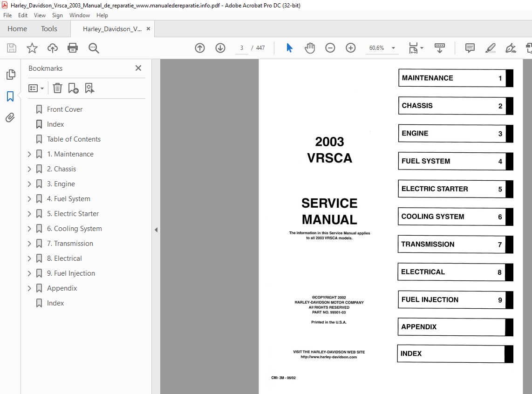Expand 4. Fuel System bookmark
532x394 pixels.
(x=29, y=199)
